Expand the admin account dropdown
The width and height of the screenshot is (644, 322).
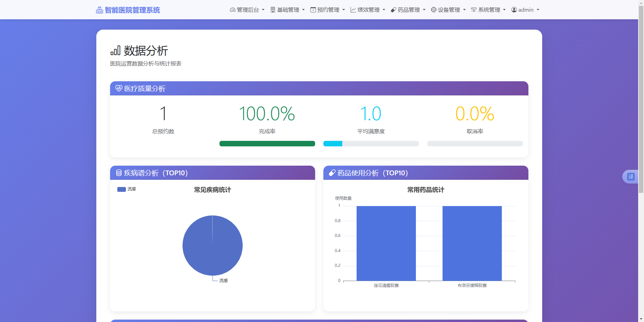click(525, 10)
